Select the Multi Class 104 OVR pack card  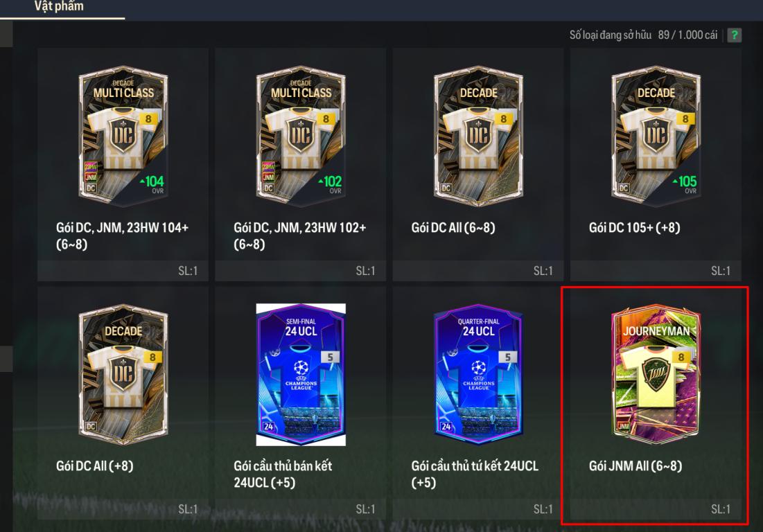pos(123,136)
